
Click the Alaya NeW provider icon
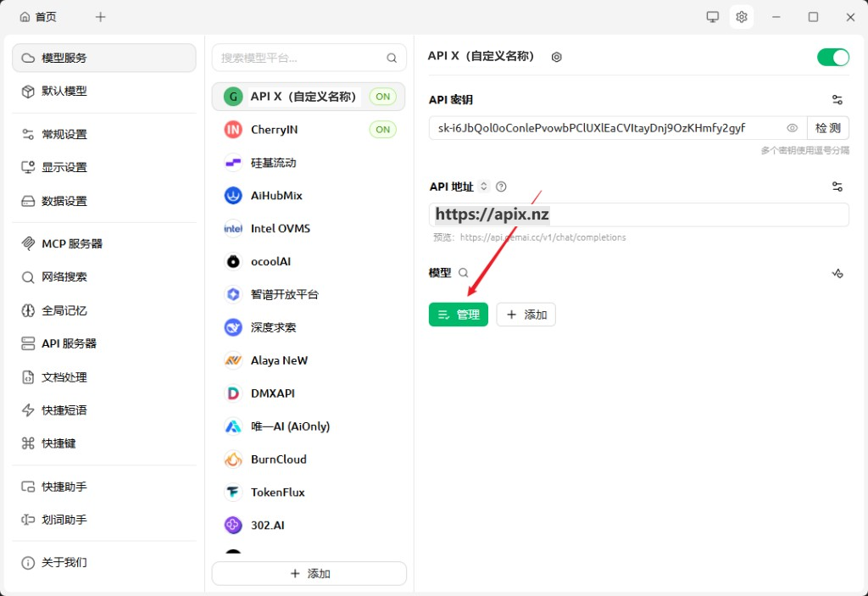233,360
